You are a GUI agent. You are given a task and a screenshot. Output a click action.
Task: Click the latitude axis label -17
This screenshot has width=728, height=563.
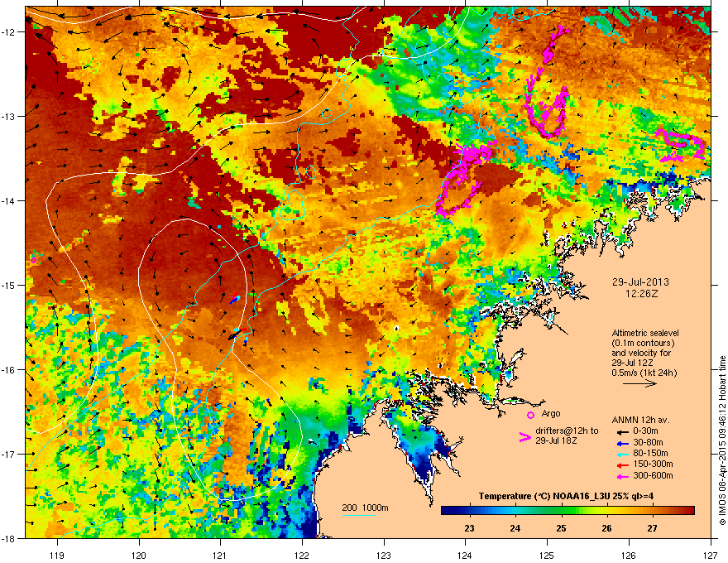pos(8,455)
